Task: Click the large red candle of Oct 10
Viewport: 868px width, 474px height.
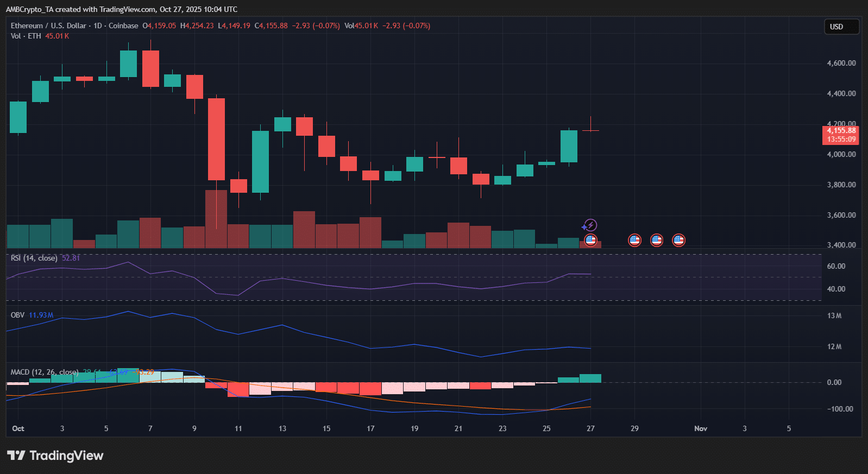Action: (x=216, y=139)
